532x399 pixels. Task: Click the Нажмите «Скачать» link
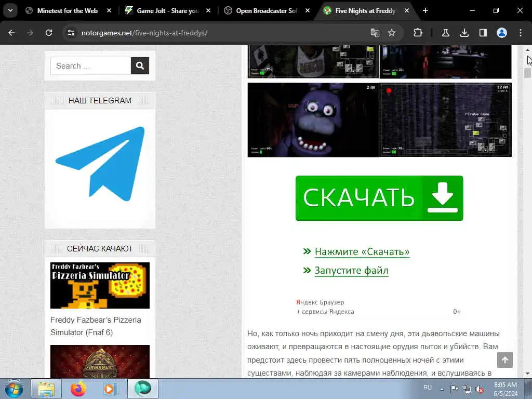362,252
